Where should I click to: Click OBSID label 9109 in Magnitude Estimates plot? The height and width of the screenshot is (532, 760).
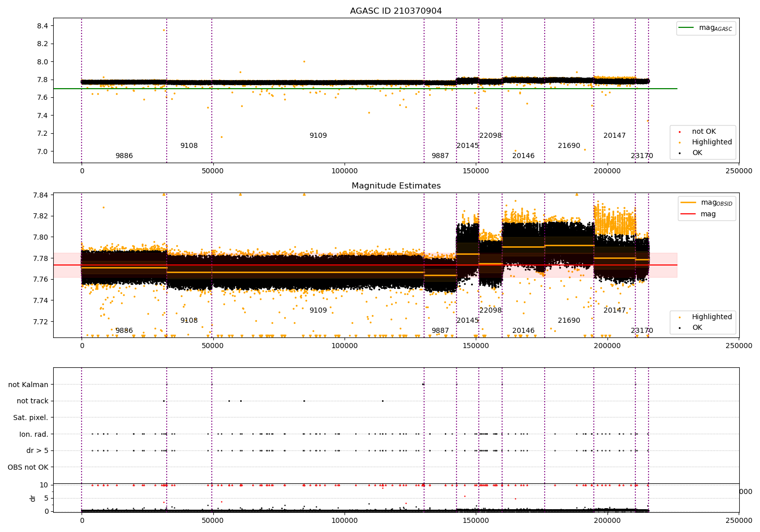(x=318, y=311)
